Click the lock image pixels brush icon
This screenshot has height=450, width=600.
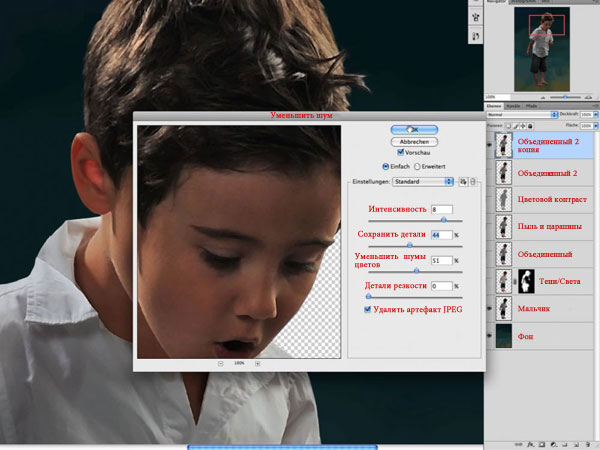click(x=515, y=126)
